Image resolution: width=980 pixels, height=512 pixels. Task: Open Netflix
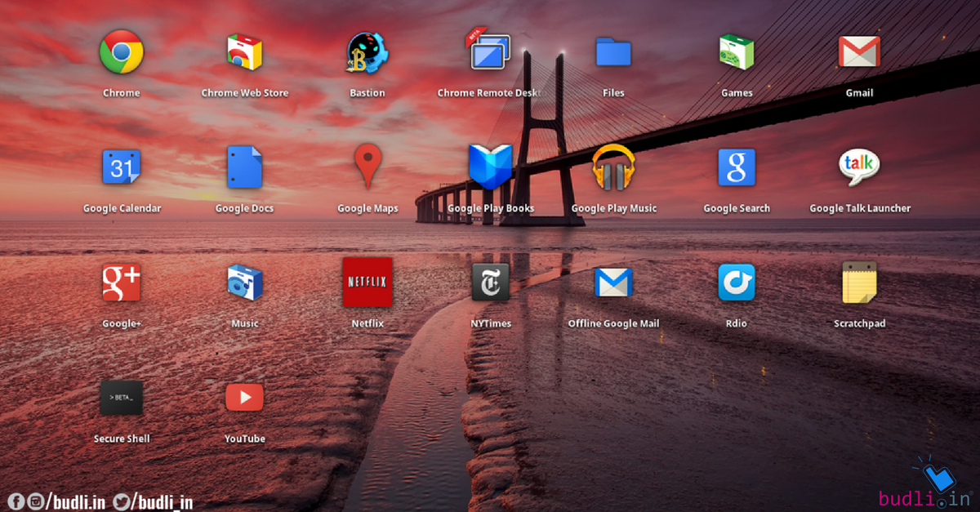point(367,282)
